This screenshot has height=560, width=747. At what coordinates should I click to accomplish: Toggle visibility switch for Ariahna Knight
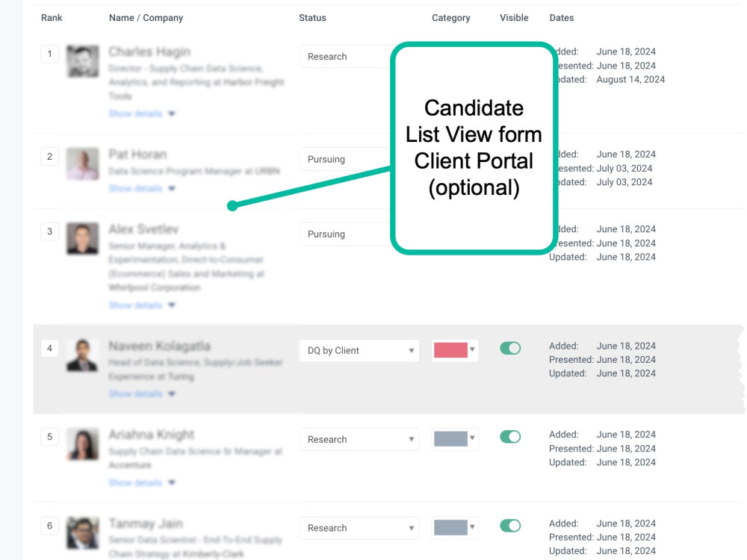click(x=510, y=437)
